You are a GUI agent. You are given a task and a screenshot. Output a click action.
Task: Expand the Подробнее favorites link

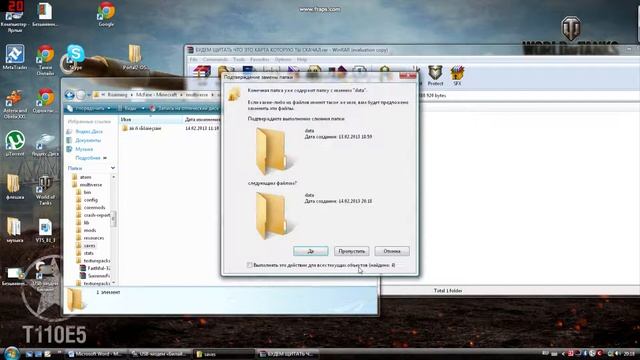91,158
